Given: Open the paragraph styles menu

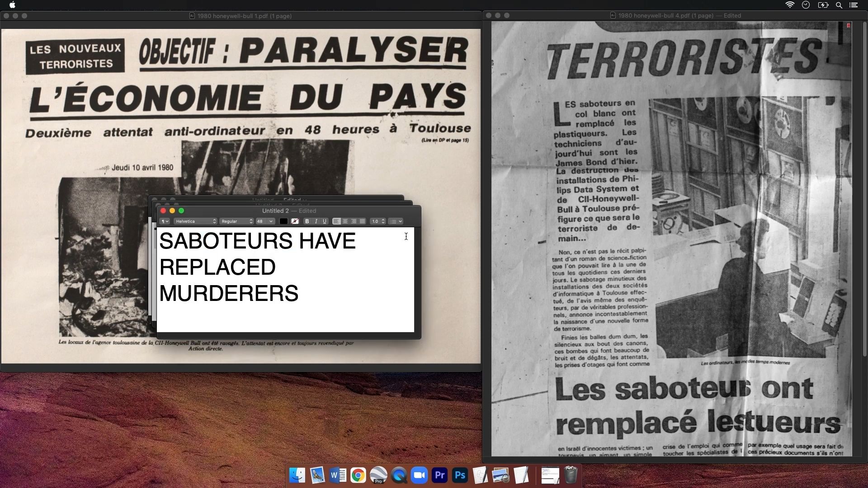Looking at the screenshot, I should (165, 221).
